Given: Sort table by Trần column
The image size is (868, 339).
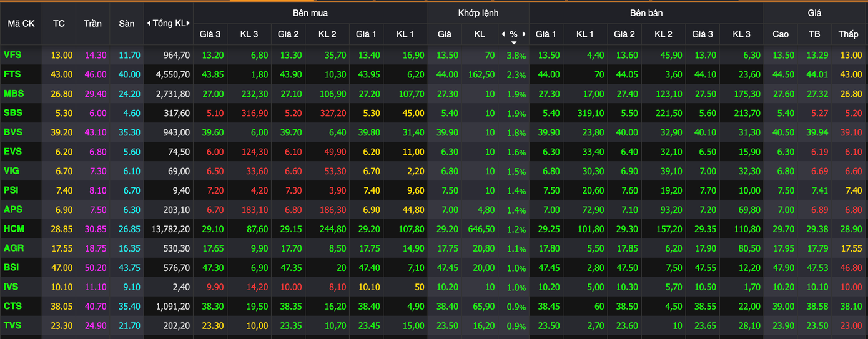Looking at the screenshot, I should (x=92, y=23).
